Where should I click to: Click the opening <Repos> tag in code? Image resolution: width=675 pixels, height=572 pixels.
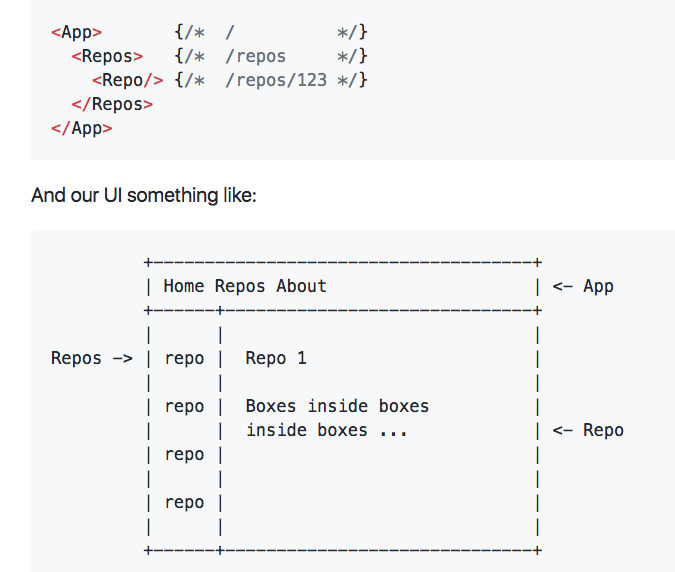(x=107, y=56)
